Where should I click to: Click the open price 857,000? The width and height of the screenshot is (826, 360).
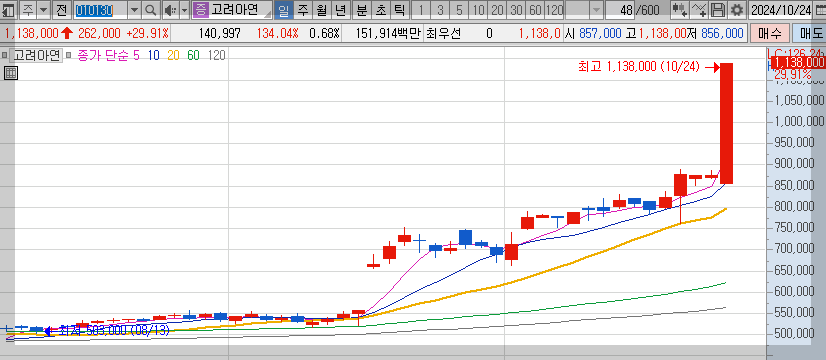pos(600,34)
